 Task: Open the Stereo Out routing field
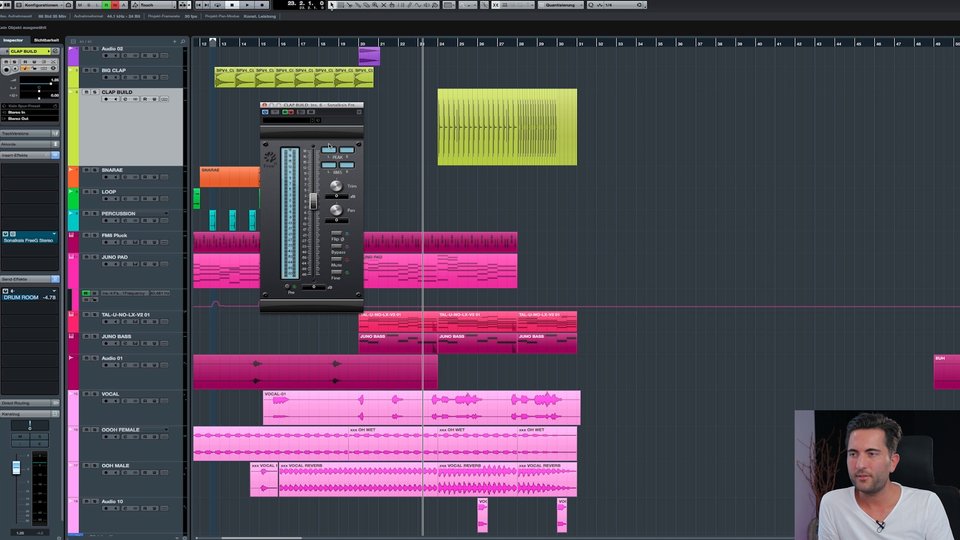[x=29, y=118]
